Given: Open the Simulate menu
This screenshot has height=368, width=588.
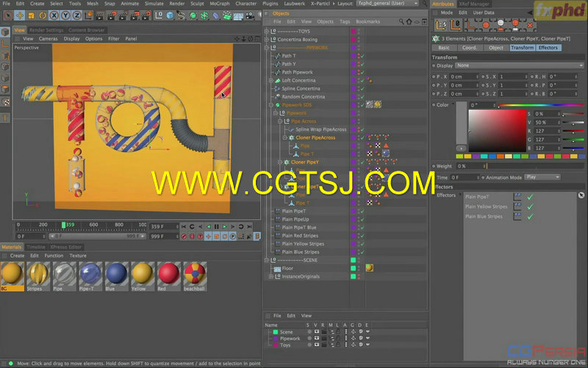Looking at the screenshot, I should pos(154,4).
